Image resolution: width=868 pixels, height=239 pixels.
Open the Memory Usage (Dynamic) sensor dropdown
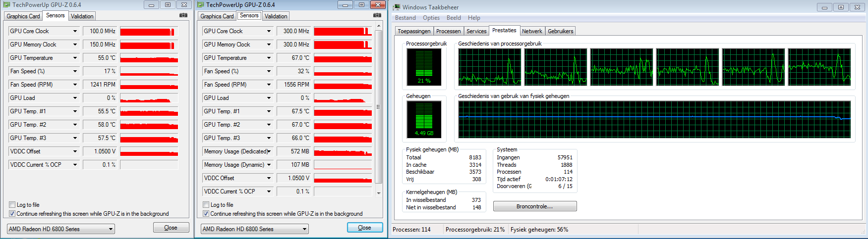pos(269,165)
